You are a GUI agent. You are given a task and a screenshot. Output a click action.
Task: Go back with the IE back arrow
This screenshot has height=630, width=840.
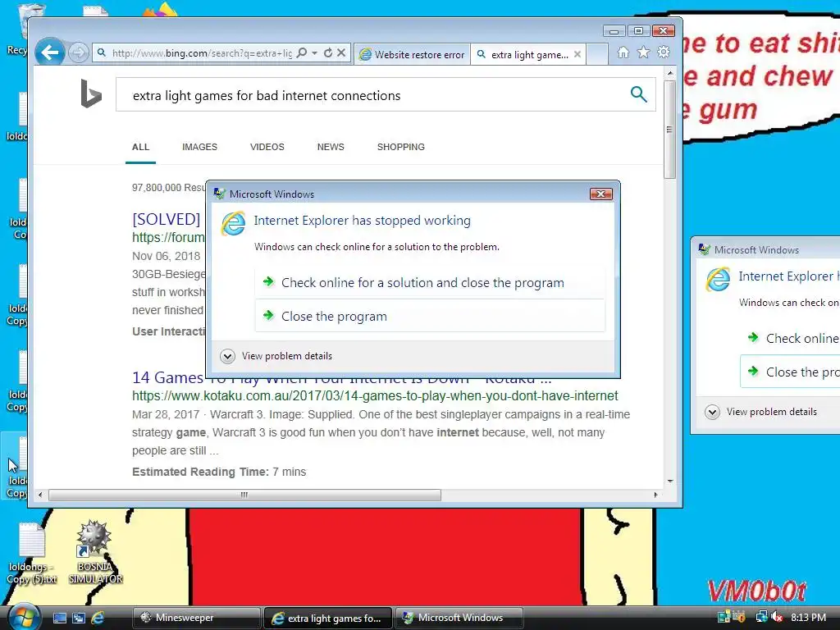pos(50,52)
